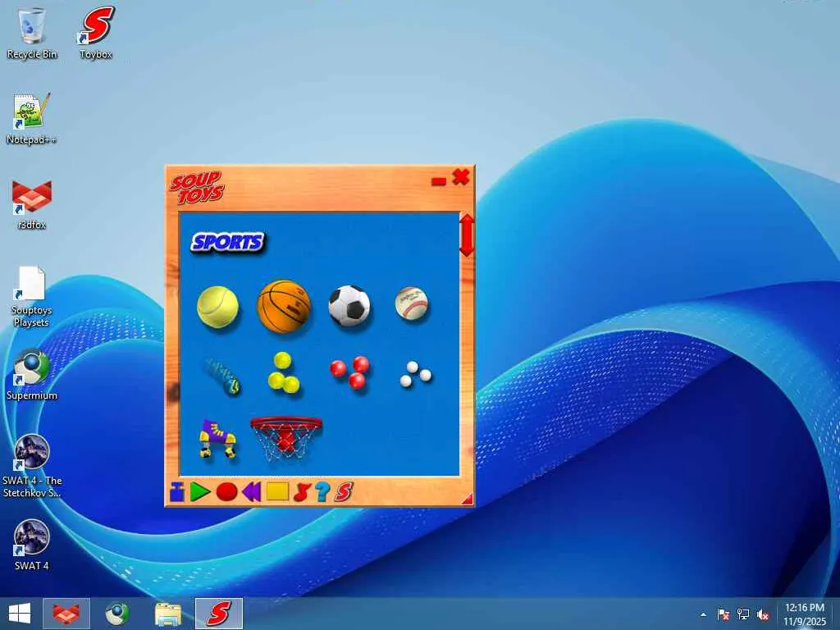Grab the yellow tennis balls cluster
The width and height of the screenshot is (840, 630).
[283, 372]
